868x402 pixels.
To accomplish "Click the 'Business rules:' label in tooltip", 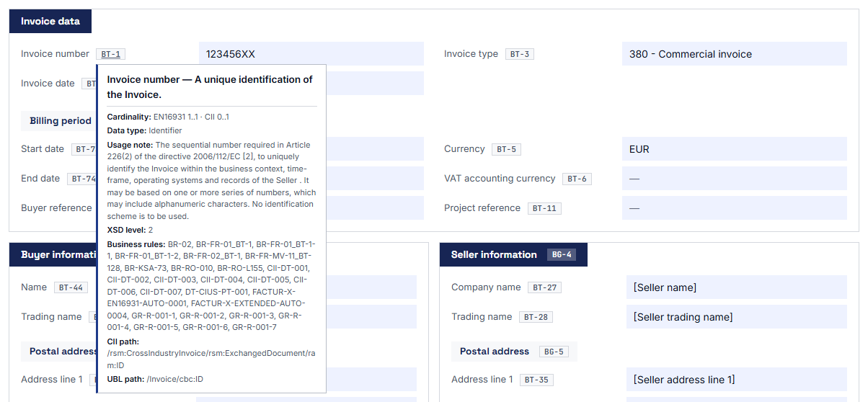I will click(x=136, y=244).
